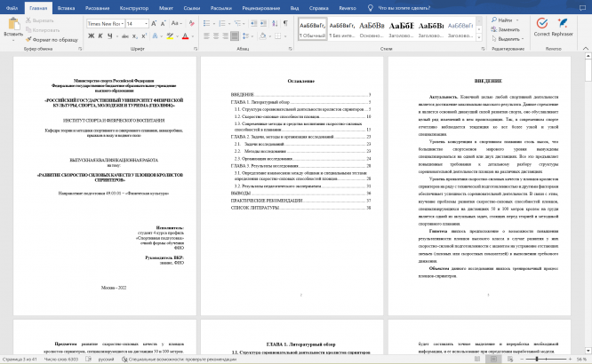Open the Файл tab
Viewport: 592px width, 364px height.
point(12,8)
